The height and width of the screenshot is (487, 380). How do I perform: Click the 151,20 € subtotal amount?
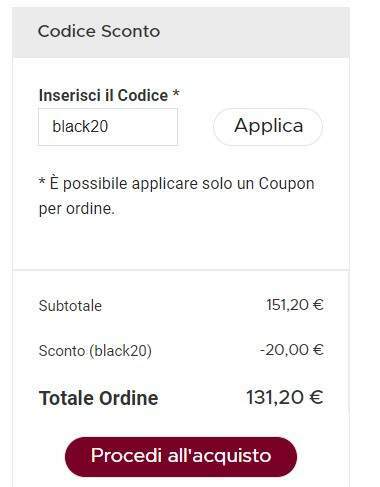point(295,305)
